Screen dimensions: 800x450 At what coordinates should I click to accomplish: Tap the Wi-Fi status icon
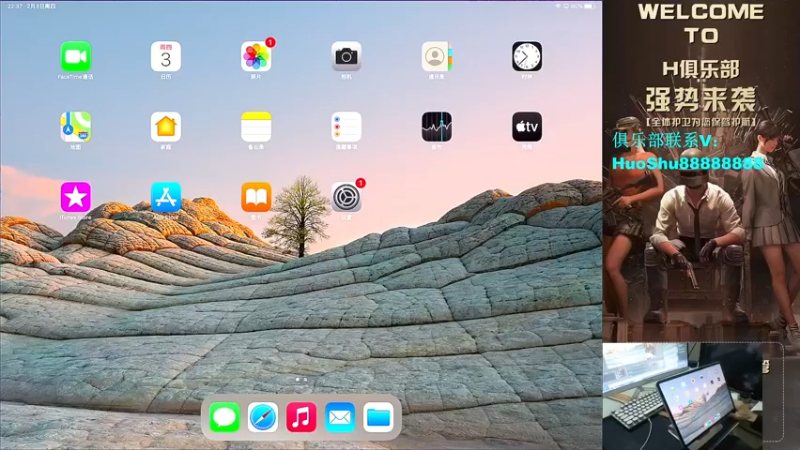558,6
